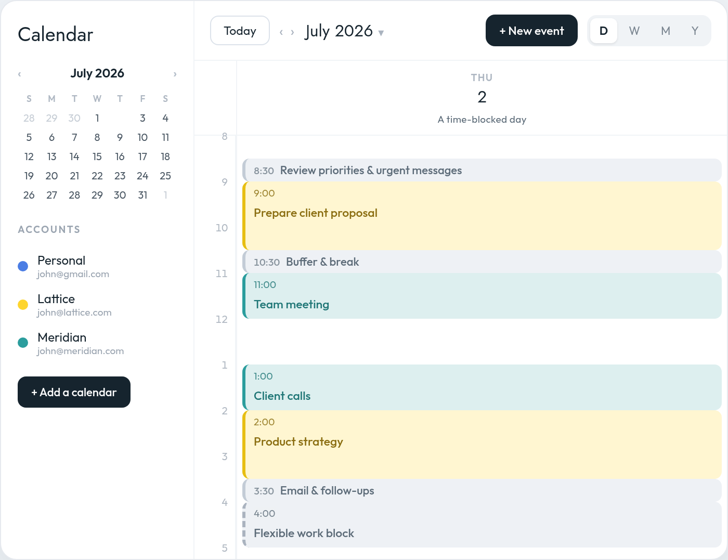Select the Personal account label
Viewport: 728px width, 560px height.
point(61,261)
